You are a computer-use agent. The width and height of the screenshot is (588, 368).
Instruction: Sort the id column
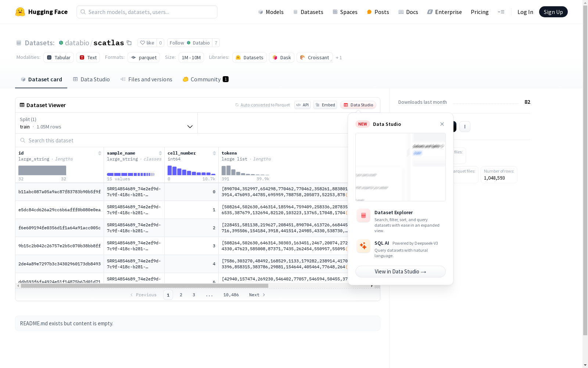(100, 153)
